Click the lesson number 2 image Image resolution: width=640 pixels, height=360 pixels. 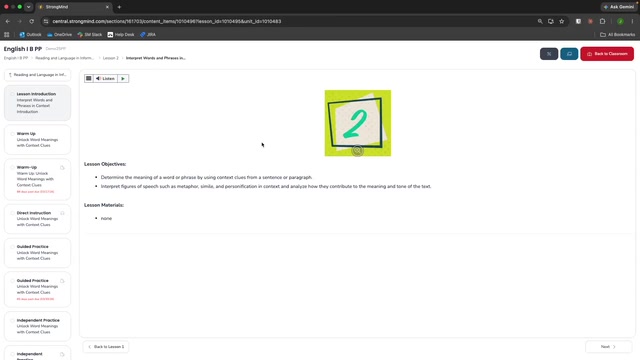click(358, 123)
